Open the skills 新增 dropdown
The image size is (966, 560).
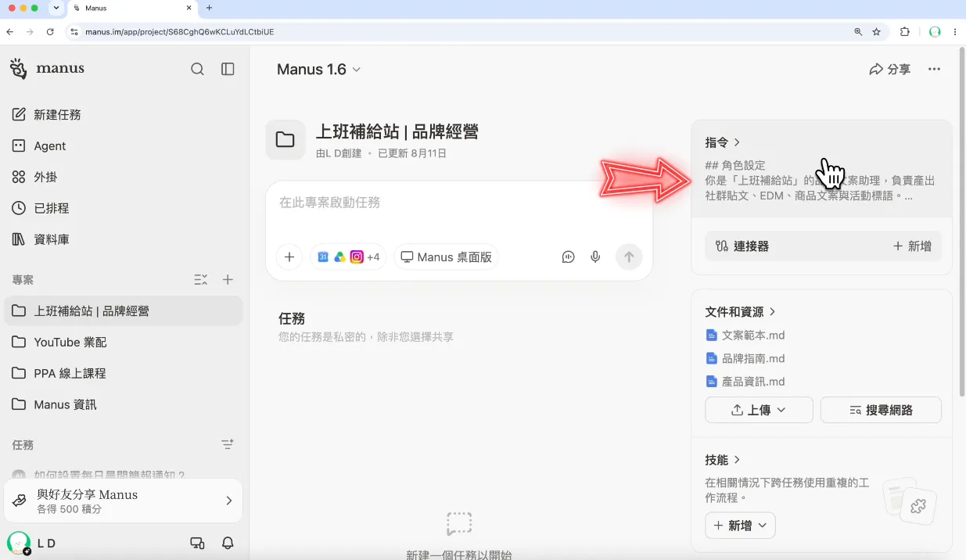click(740, 526)
